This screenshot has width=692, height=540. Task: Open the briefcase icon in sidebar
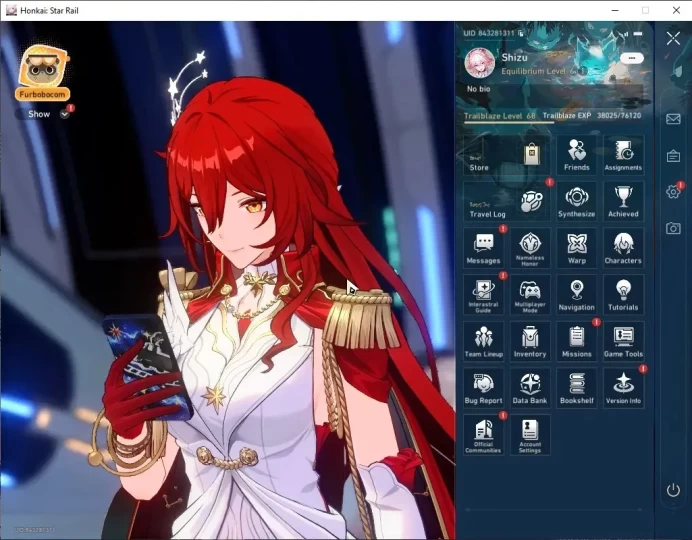tap(673, 156)
